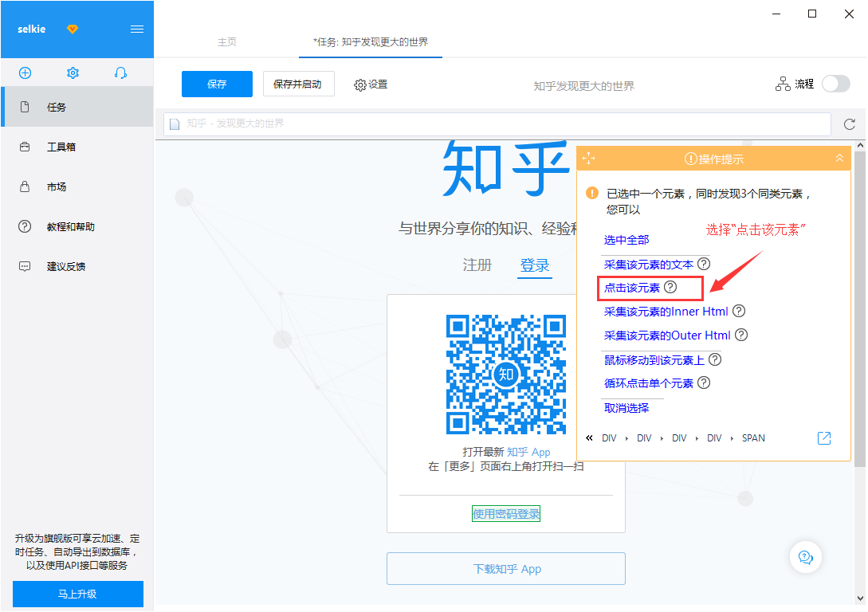The height and width of the screenshot is (612, 868).
Task: Open help icon next to 点击该元素
Action: click(x=670, y=287)
